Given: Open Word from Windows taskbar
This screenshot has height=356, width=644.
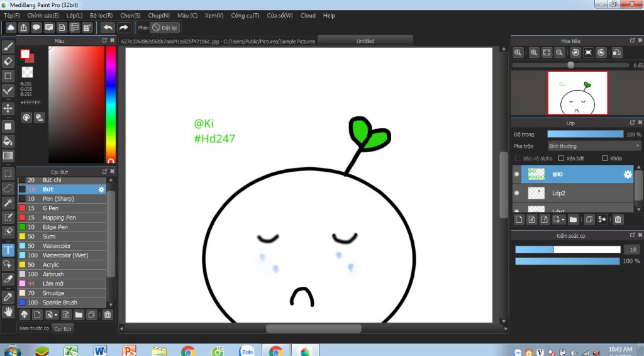Looking at the screenshot, I should point(100,352).
